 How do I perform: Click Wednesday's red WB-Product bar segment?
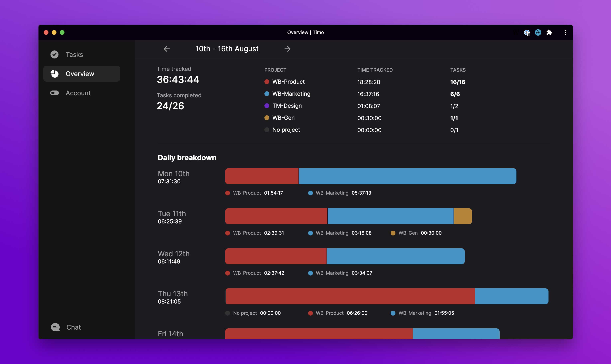[x=276, y=256]
